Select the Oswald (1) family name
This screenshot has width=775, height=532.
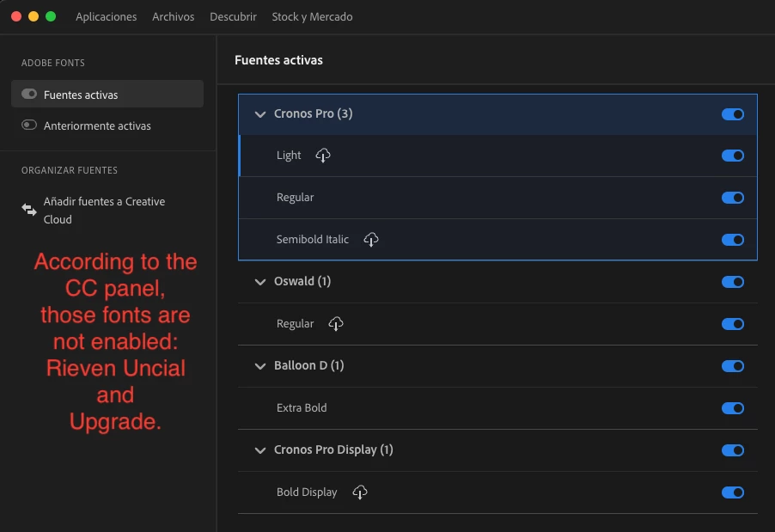point(302,281)
